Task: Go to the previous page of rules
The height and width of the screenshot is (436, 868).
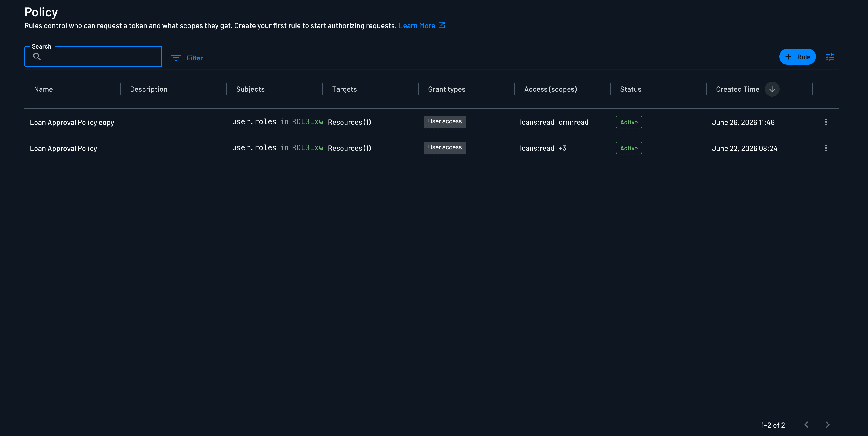Action: pyautogui.click(x=806, y=425)
